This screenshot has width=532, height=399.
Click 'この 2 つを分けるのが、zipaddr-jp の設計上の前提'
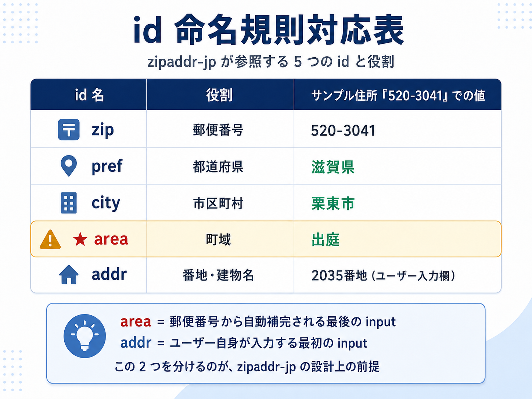pyautogui.click(x=247, y=366)
